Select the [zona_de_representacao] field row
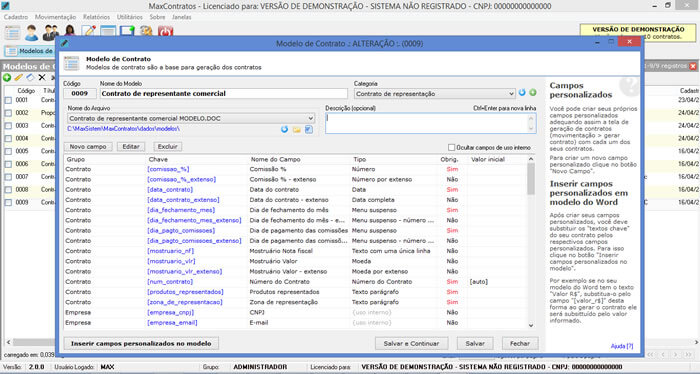Viewport: 700px width, 374px height. click(x=295, y=302)
